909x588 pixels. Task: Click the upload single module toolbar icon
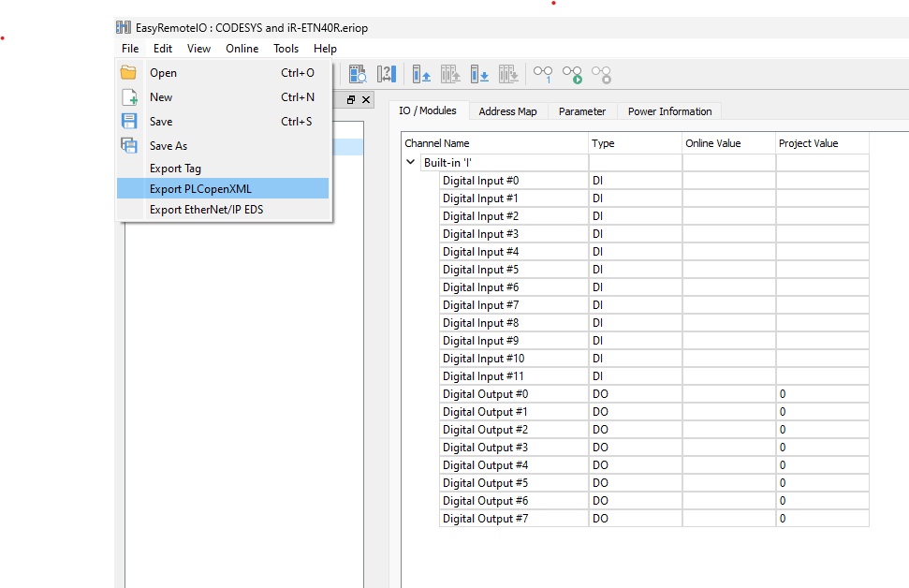point(421,74)
